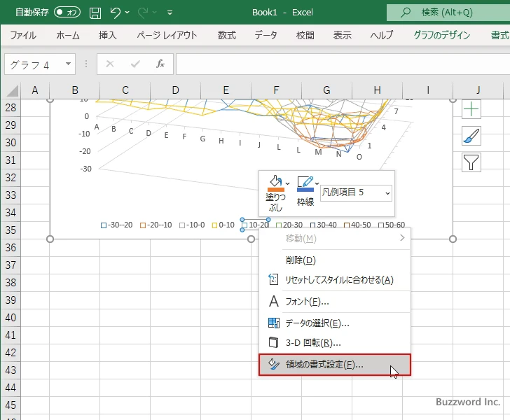Click the format legend entry paint icon
510x420 pixels.
click(x=273, y=365)
